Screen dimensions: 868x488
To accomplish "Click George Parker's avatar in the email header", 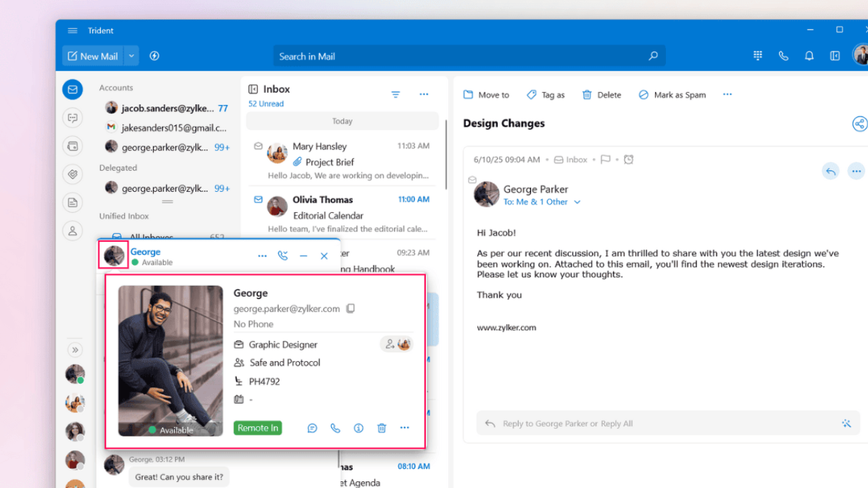I will pos(486,194).
